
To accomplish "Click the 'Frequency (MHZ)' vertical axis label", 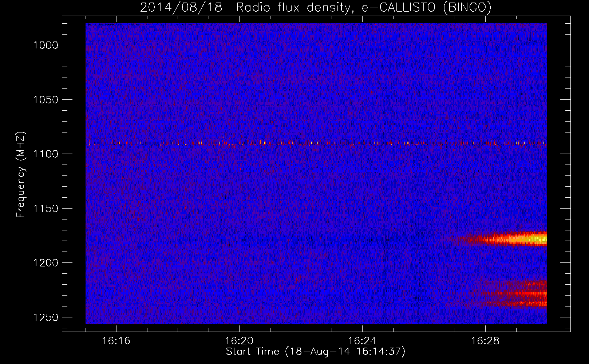I will [x=21, y=175].
